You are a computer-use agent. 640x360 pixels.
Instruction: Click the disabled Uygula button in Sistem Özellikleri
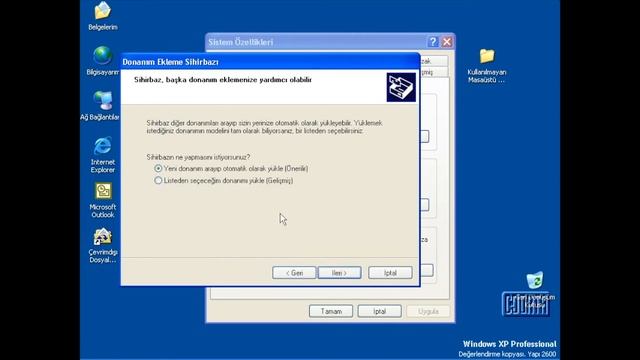[428, 311]
